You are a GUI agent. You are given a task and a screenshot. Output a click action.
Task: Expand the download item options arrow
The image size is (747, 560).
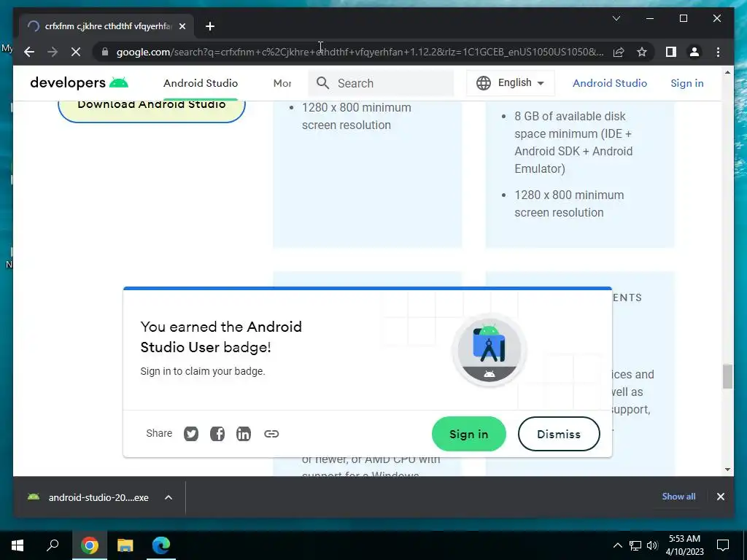click(169, 497)
